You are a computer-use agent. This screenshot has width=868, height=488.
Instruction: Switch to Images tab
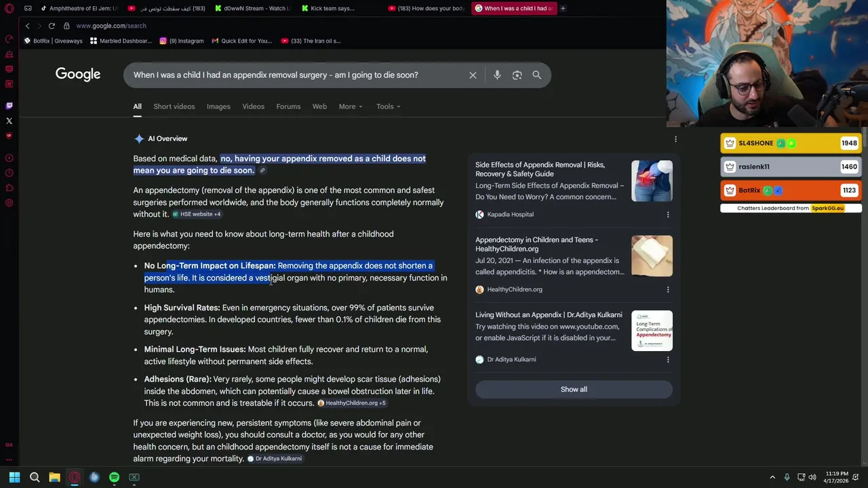[x=218, y=106]
